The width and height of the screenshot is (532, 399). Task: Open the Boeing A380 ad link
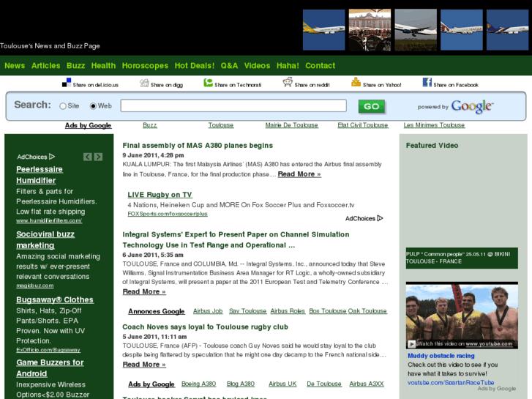coord(198,384)
